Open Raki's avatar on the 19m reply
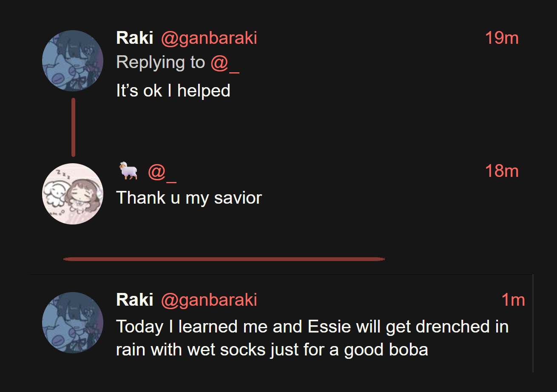557x392 pixels. (x=73, y=61)
